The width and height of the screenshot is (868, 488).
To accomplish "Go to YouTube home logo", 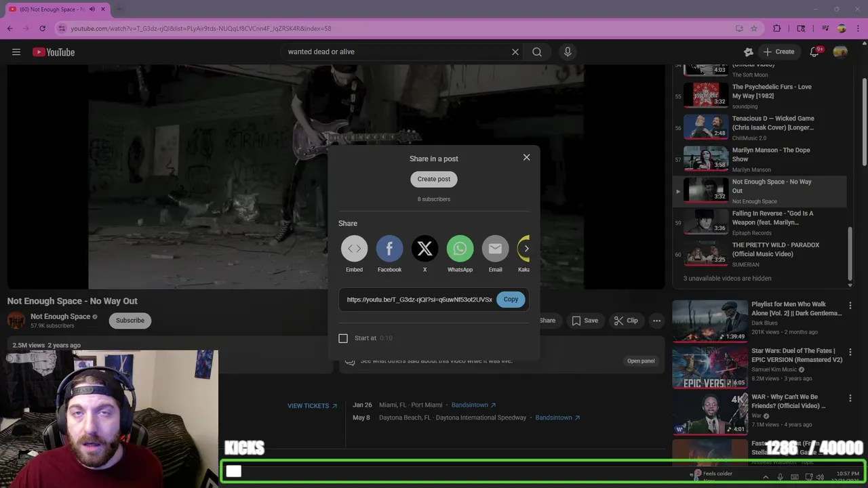I will (x=54, y=52).
